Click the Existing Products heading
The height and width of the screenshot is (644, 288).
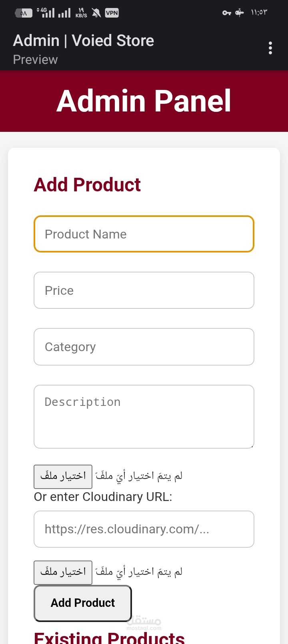[109, 637]
